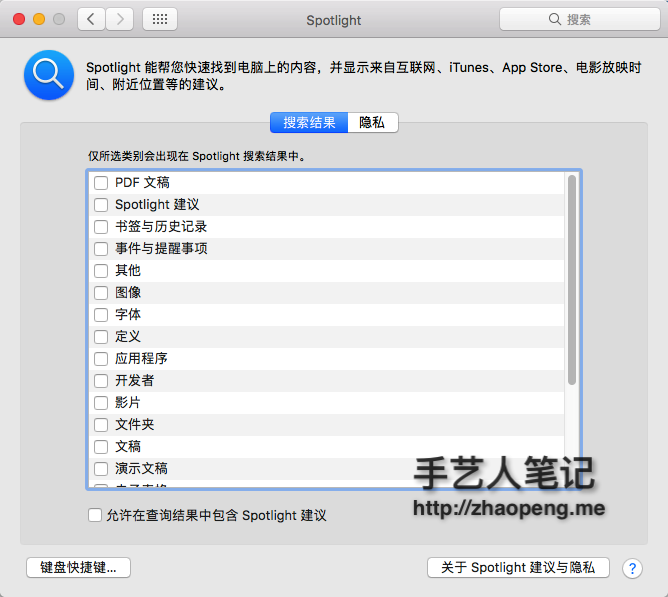Toggle the 书签与历史记录 checkbox
Image resolution: width=668 pixels, height=597 pixels.
pos(101,227)
